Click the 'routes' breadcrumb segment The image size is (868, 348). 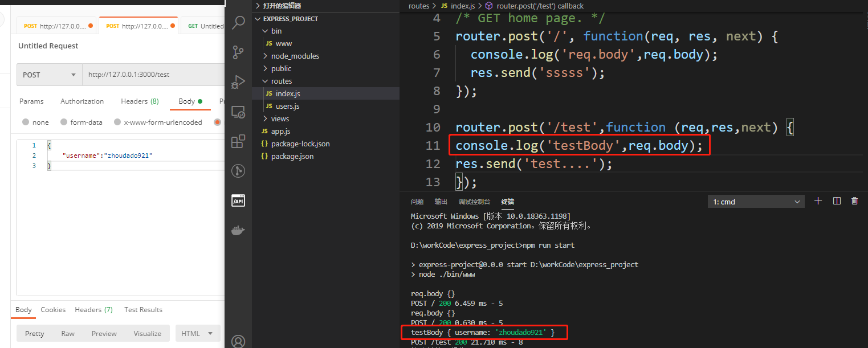pos(419,6)
